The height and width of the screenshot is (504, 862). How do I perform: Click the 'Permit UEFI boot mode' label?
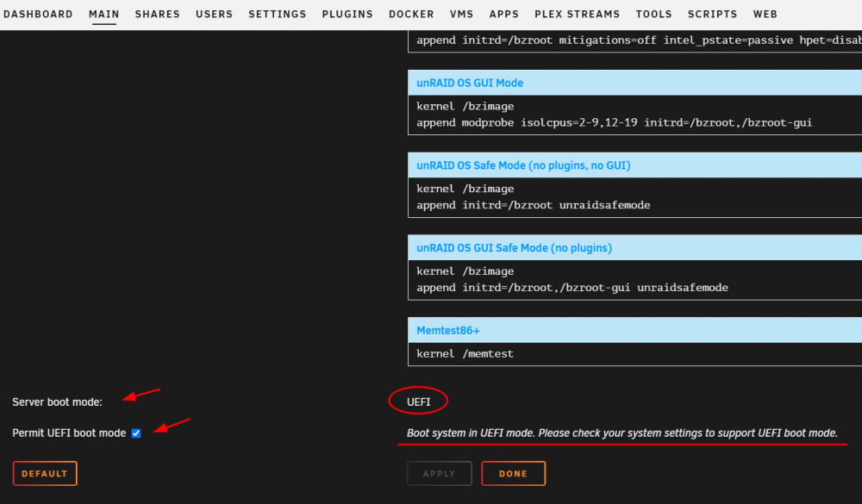(69, 433)
